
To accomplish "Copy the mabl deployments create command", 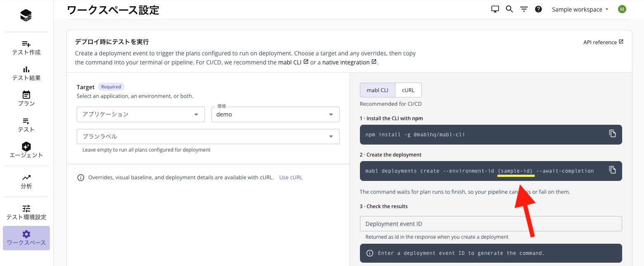I will pos(613,170).
